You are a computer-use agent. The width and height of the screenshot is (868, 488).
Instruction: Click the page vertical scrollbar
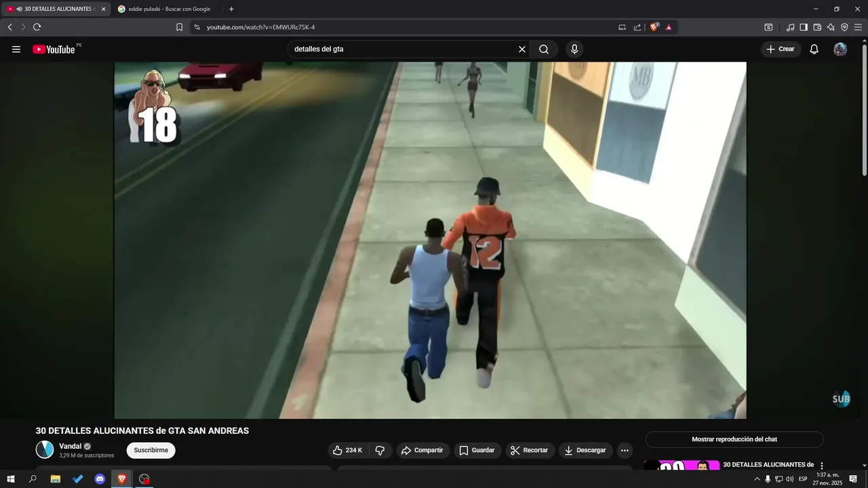pyautogui.click(x=864, y=112)
